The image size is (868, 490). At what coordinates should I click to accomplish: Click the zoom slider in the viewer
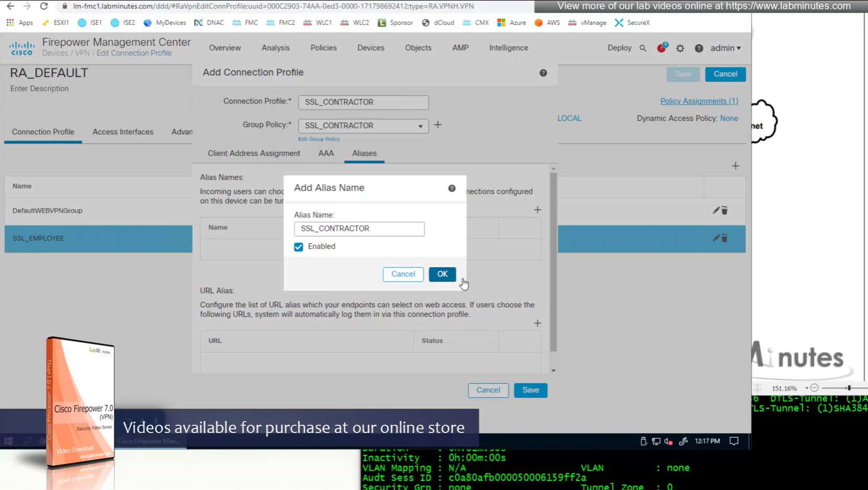point(849,388)
